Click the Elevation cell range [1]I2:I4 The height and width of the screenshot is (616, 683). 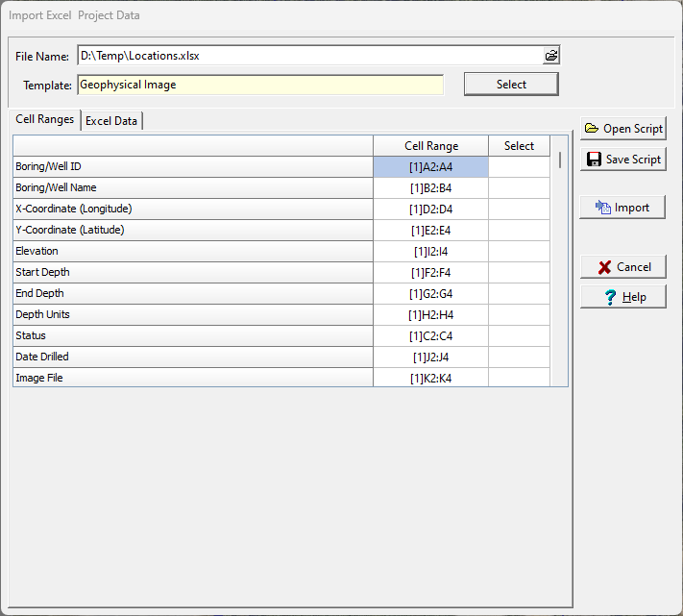click(x=430, y=252)
